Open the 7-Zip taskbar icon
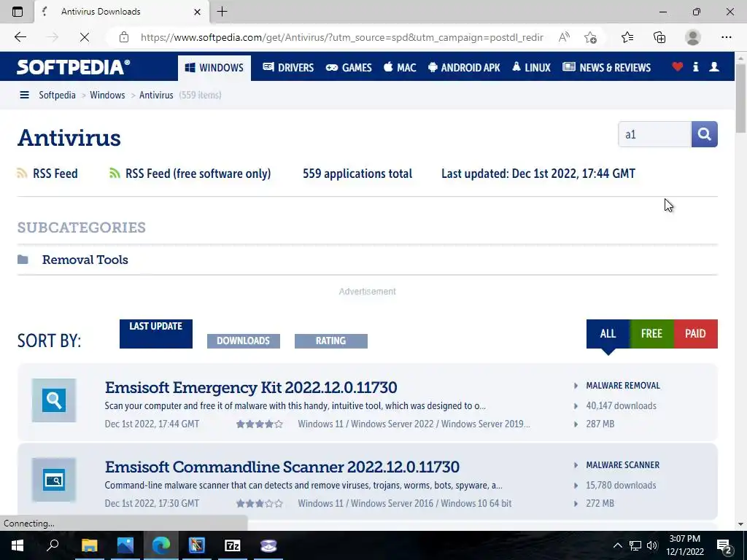Image resolution: width=747 pixels, height=560 pixels. (233, 545)
